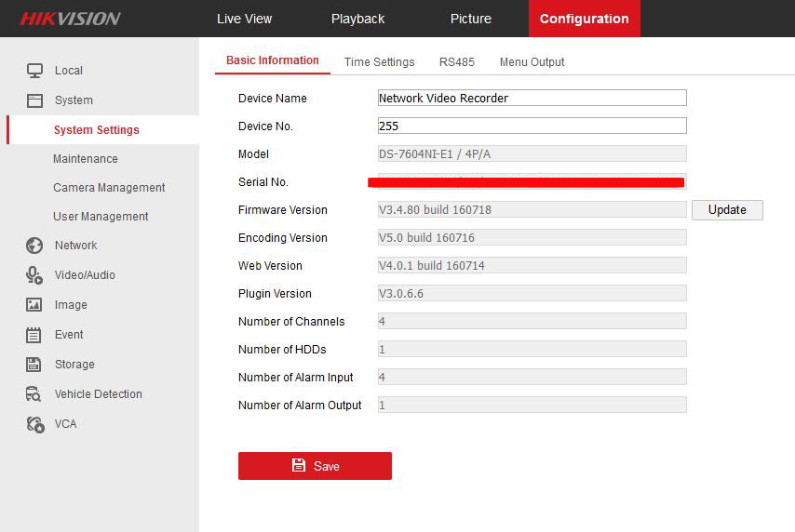Click the Video/Audio microphone icon
The width and height of the screenshot is (795, 532).
34,275
